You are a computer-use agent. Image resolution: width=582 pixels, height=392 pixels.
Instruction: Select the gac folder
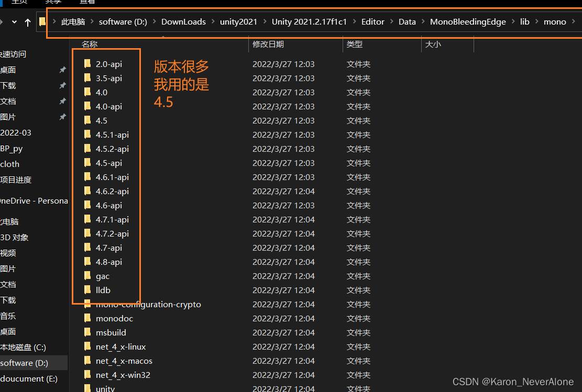(x=103, y=276)
